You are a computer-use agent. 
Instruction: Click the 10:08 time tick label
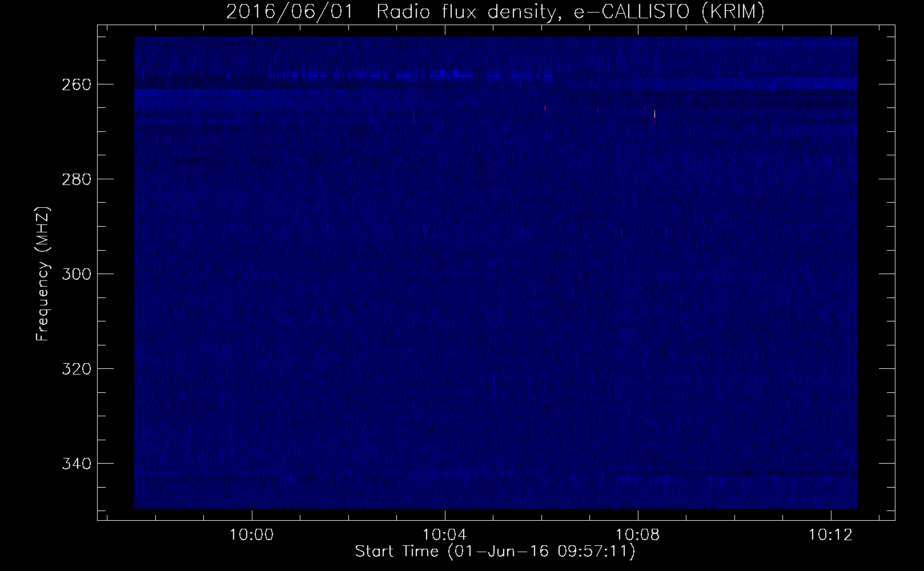(x=638, y=535)
